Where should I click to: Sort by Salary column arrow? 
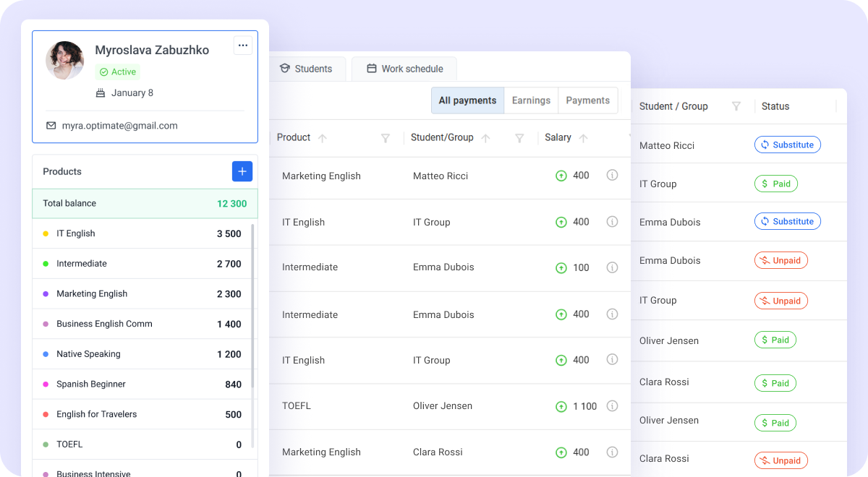tap(584, 138)
